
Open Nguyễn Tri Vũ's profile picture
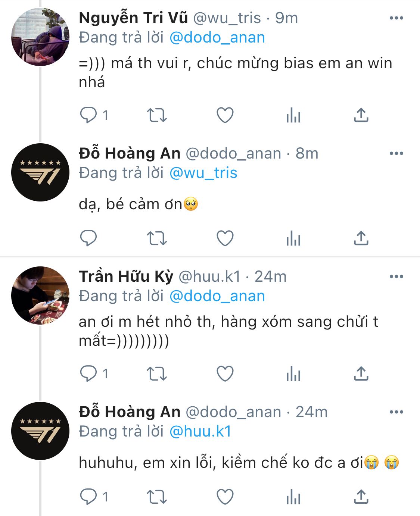pyautogui.click(x=40, y=37)
